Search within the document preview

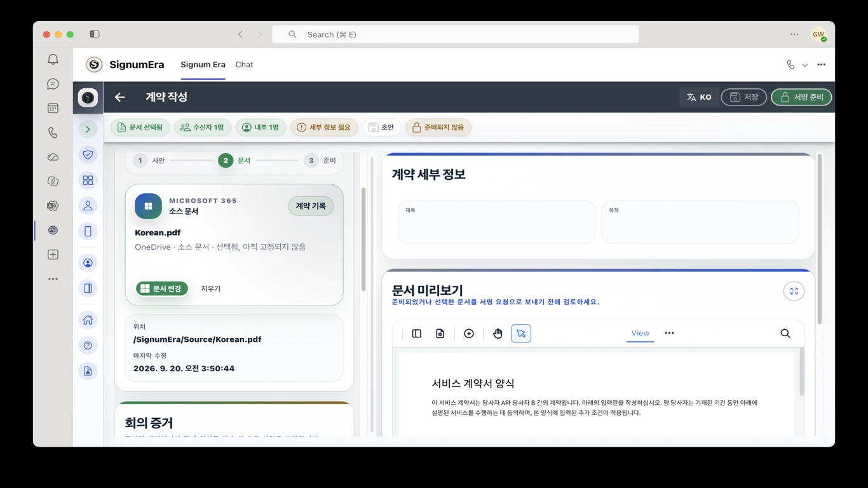tap(785, 334)
